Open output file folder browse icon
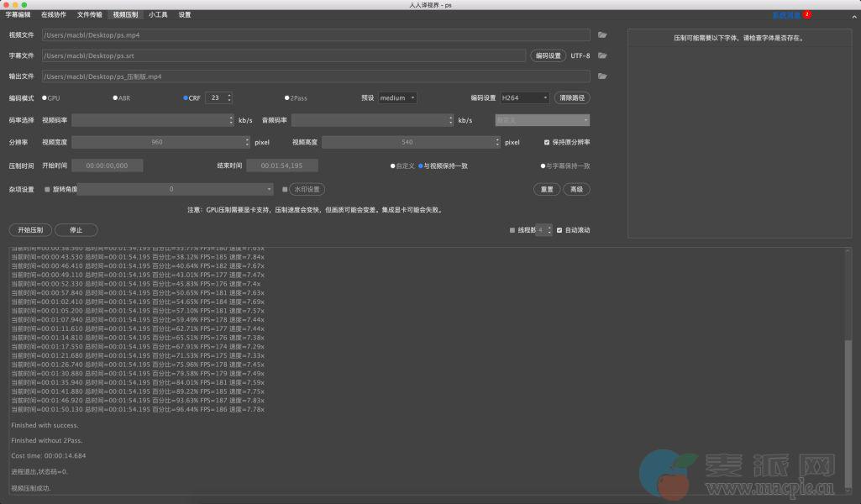Image resolution: width=861 pixels, height=504 pixels. tap(602, 76)
